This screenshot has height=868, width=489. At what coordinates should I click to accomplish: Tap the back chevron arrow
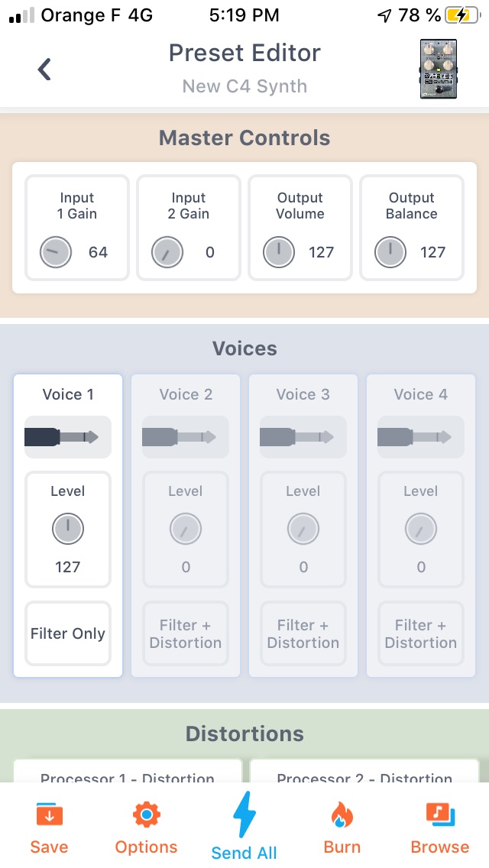coord(44,68)
